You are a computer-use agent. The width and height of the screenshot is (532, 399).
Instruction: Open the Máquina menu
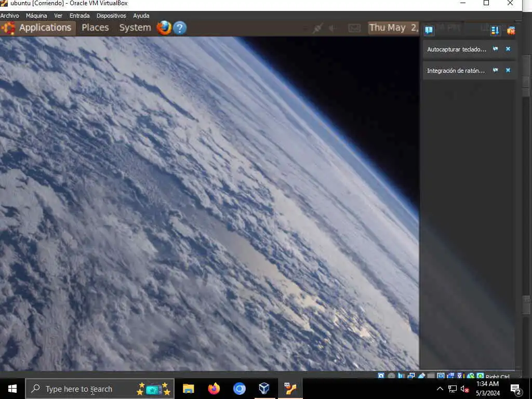coord(36,16)
